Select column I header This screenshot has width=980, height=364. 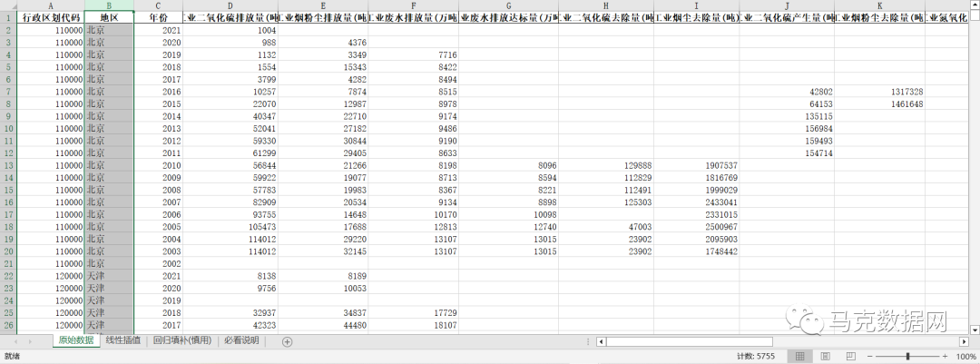[696, 5]
